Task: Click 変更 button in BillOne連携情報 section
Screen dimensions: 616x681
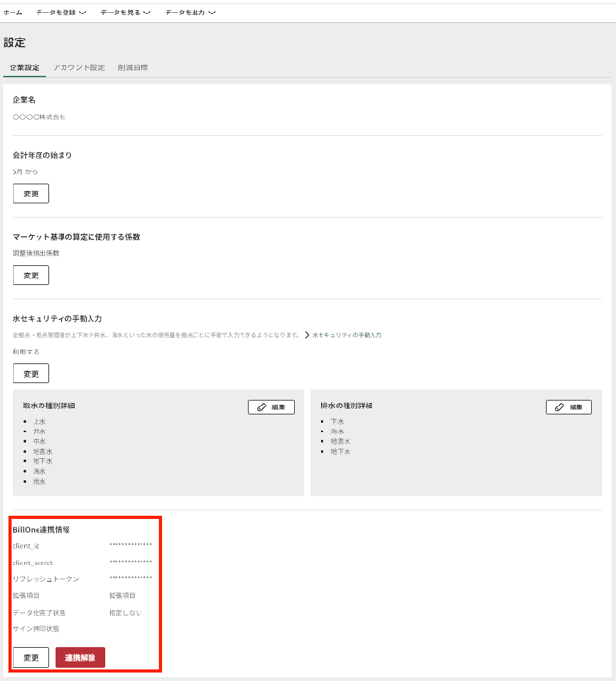Action: pyautogui.click(x=31, y=658)
